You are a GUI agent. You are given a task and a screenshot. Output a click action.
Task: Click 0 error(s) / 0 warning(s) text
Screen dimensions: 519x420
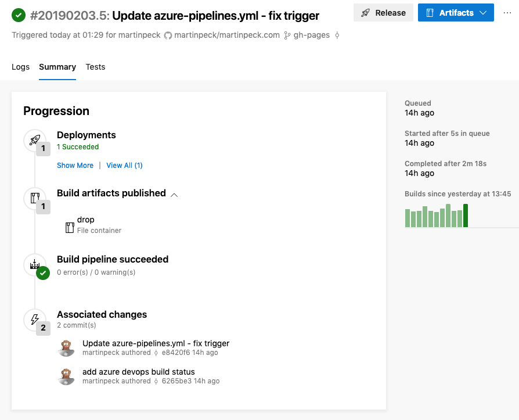pyautogui.click(x=96, y=272)
